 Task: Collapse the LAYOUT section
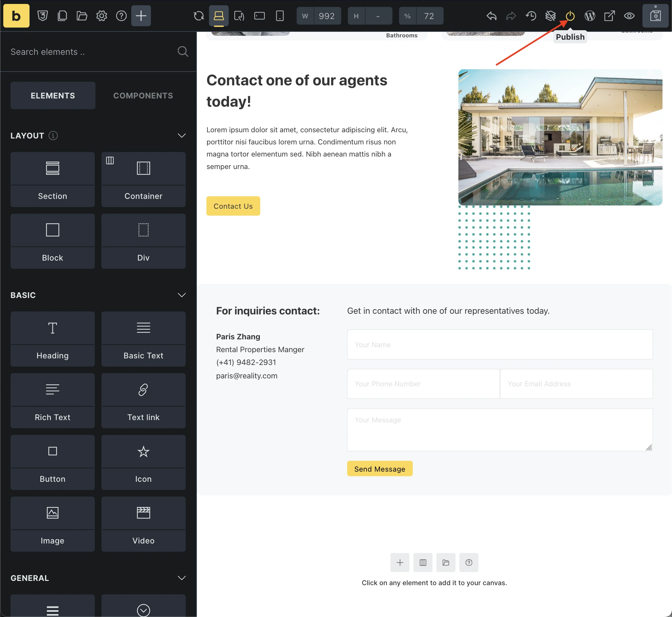(x=181, y=136)
